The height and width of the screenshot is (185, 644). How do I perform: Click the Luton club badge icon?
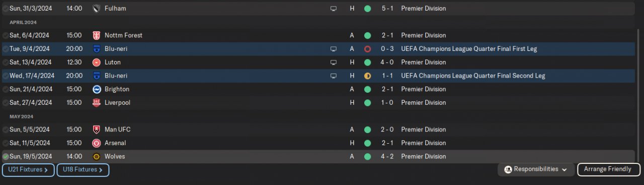coord(97,63)
